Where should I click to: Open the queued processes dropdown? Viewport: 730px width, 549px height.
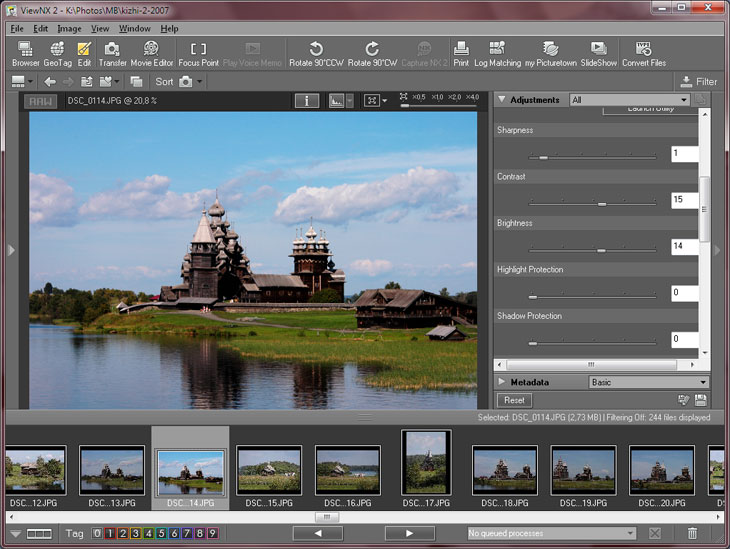(551, 533)
